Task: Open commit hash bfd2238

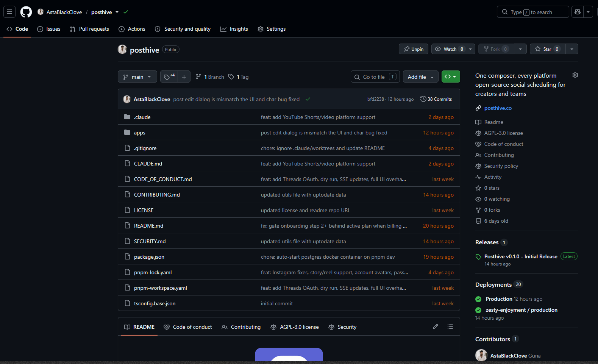Action: 376,99
